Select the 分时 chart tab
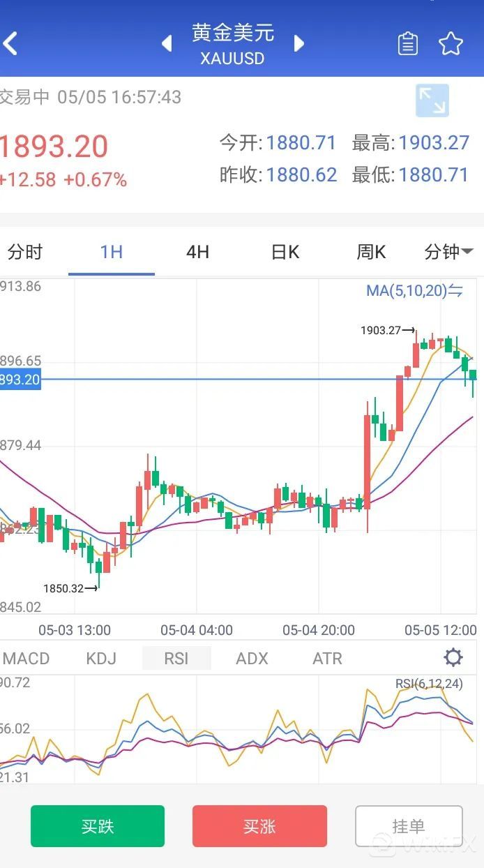 tap(25, 252)
